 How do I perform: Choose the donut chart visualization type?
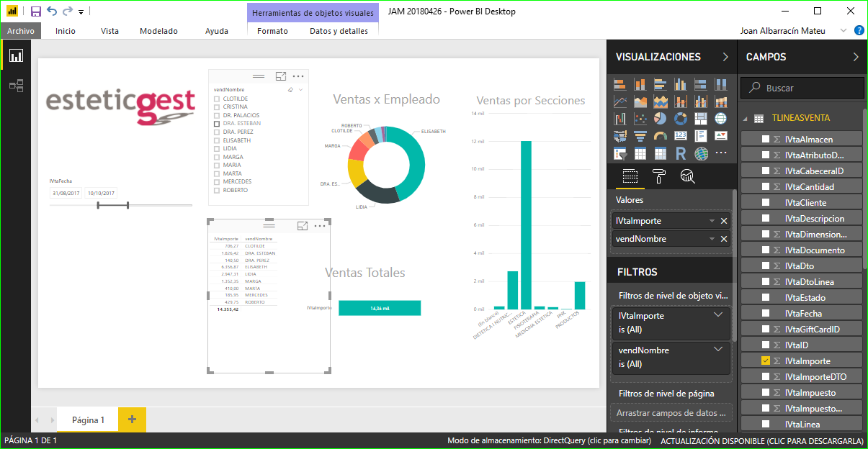tap(680, 119)
